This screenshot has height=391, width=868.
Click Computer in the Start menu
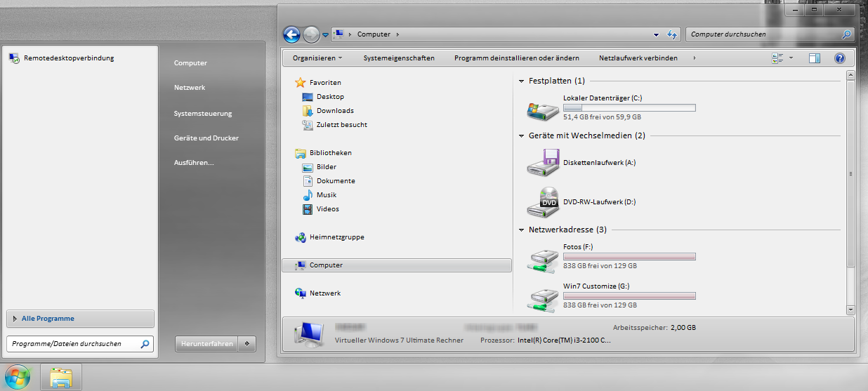[190, 62]
